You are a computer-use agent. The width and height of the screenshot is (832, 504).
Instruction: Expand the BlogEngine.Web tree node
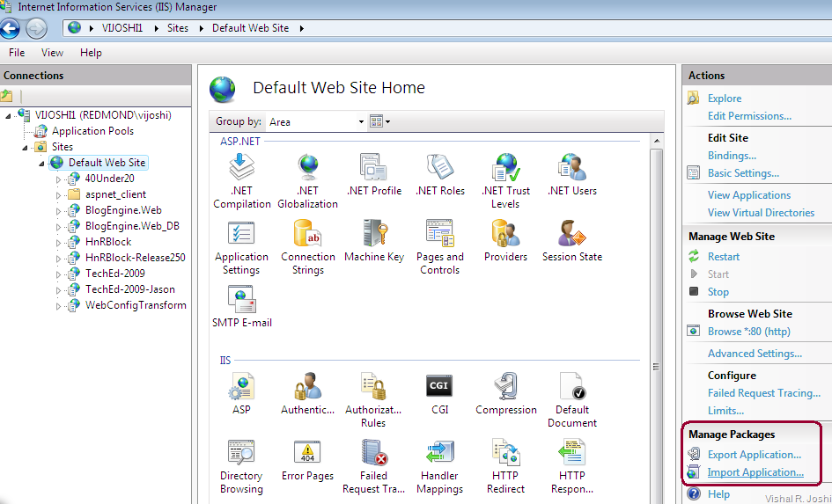(59, 210)
